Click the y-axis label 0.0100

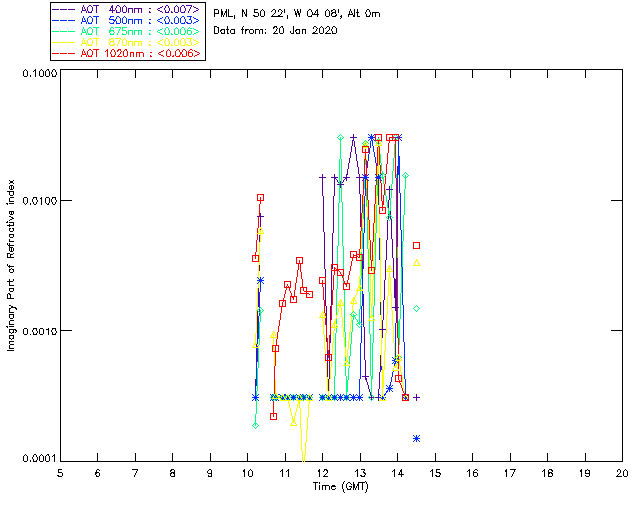pos(39,200)
